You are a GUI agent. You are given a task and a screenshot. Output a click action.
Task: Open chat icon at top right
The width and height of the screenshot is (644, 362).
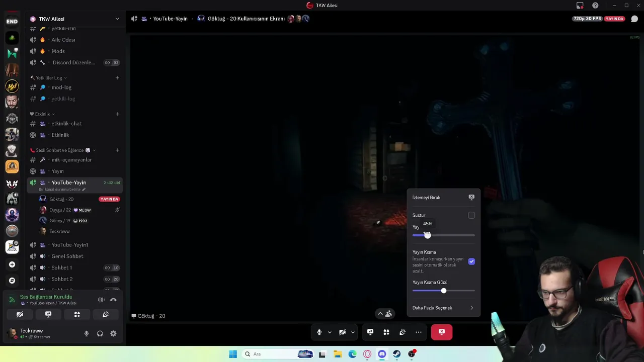(x=634, y=19)
